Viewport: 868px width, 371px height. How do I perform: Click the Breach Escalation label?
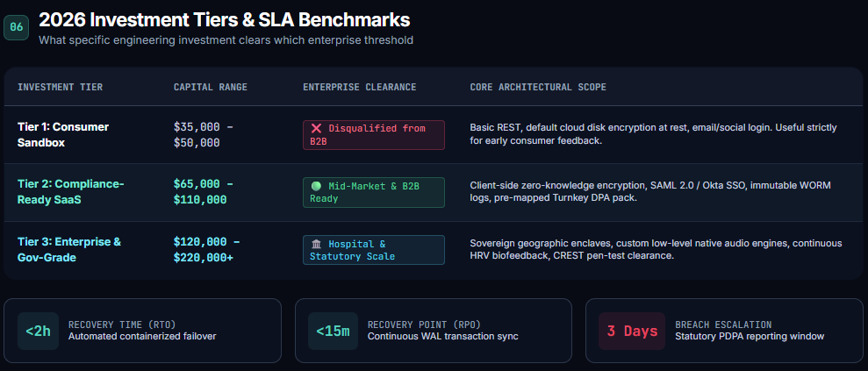pos(723,325)
